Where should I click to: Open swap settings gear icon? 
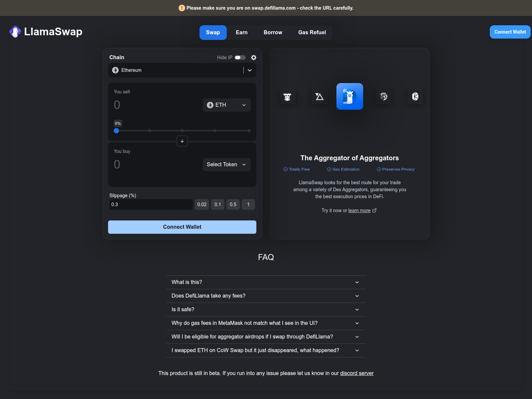[x=254, y=58]
